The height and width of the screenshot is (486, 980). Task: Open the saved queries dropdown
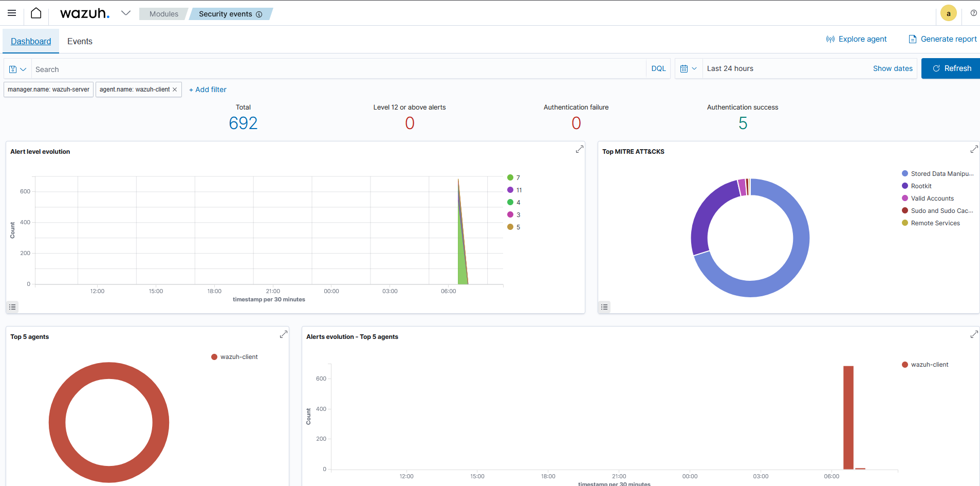click(x=17, y=69)
